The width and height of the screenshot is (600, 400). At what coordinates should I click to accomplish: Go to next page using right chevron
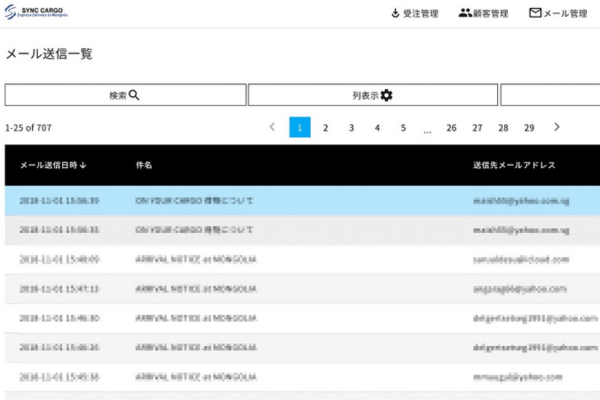[557, 128]
